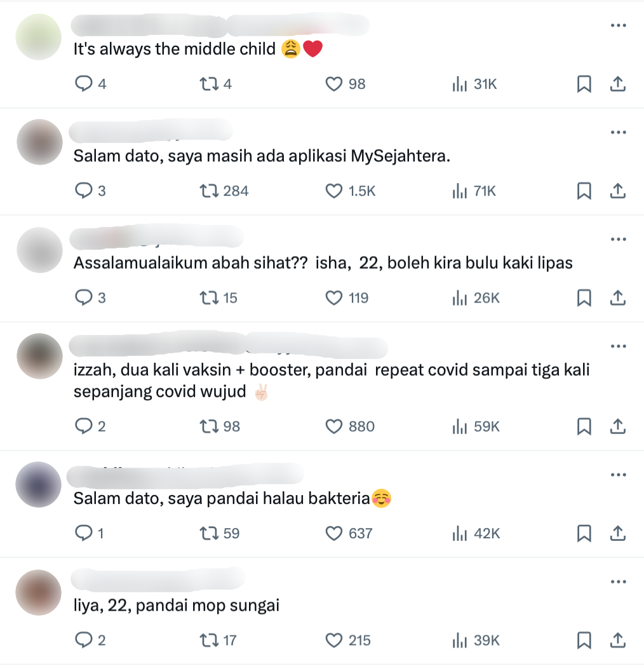Open more options menu on MySejahtera tweet
644x666 pixels.
[x=618, y=133]
